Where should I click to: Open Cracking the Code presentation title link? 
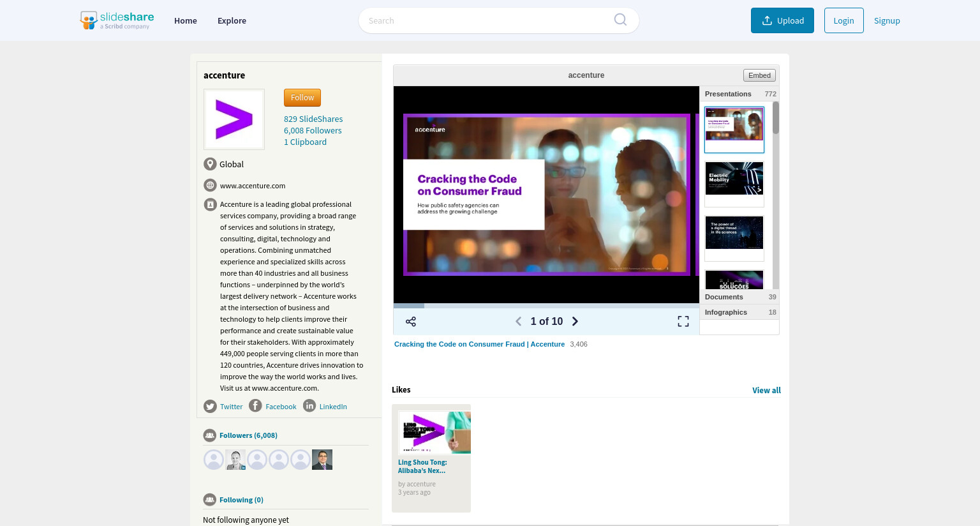click(x=479, y=344)
